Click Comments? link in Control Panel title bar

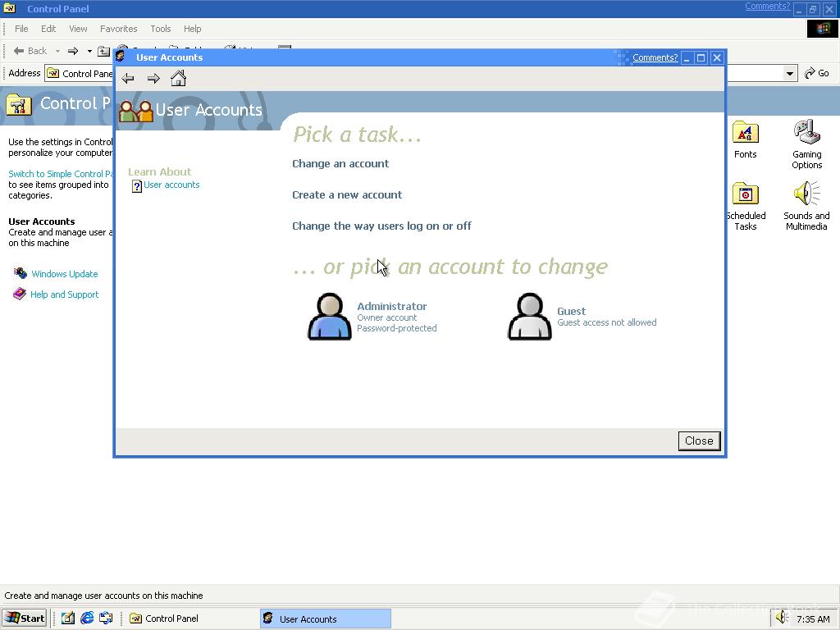[x=767, y=7]
